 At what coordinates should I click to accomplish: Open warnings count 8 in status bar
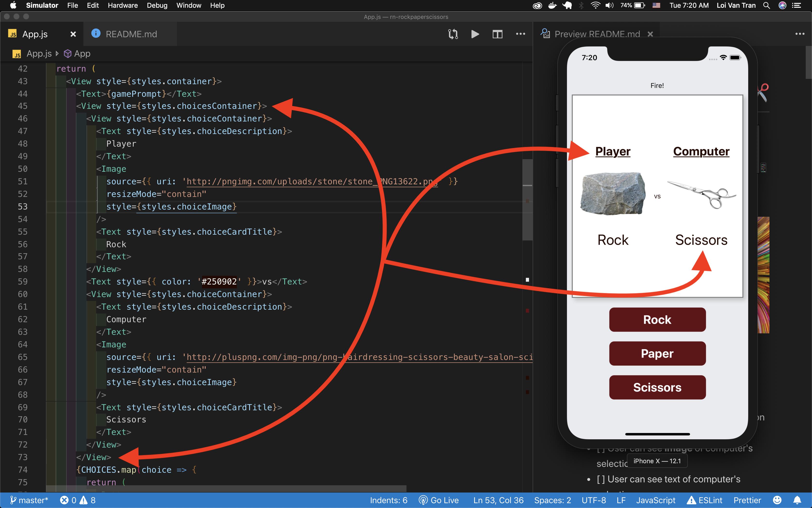(x=88, y=500)
